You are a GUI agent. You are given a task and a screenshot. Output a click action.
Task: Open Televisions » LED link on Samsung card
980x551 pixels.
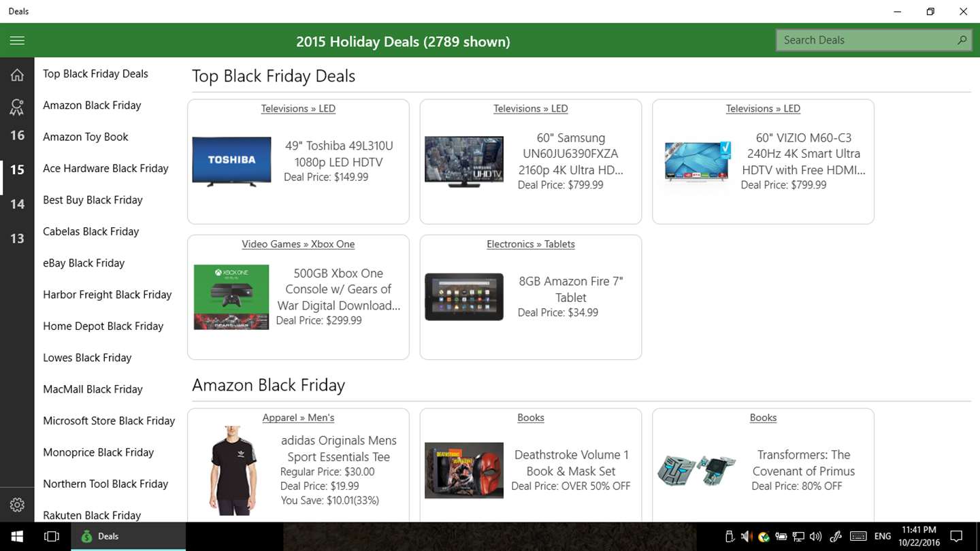[531, 109]
